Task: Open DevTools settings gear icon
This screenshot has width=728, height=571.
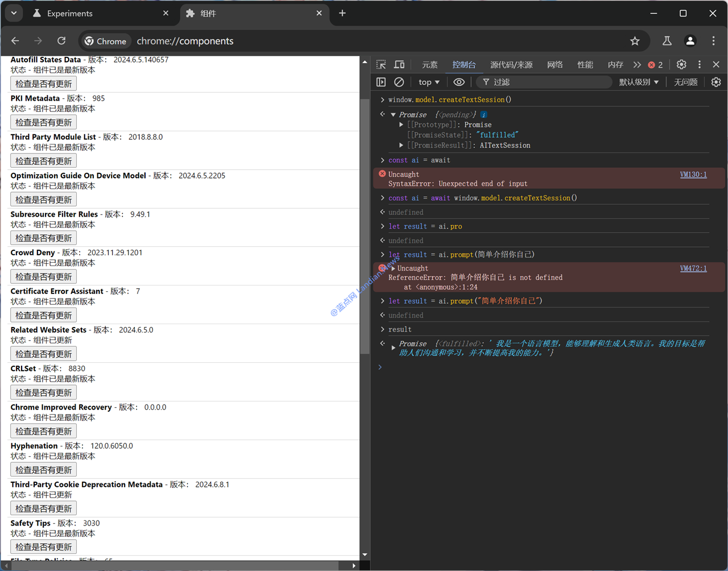Action: pos(681,64)
